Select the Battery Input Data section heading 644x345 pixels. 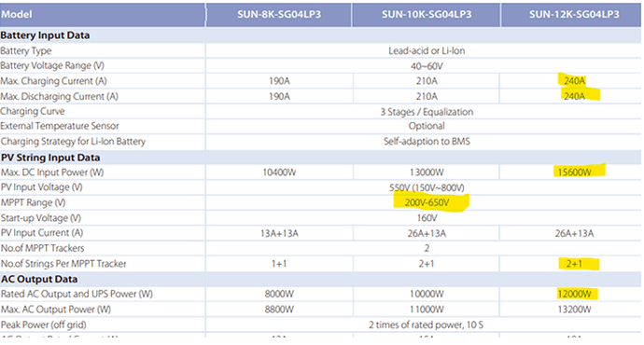coord(45,35)
